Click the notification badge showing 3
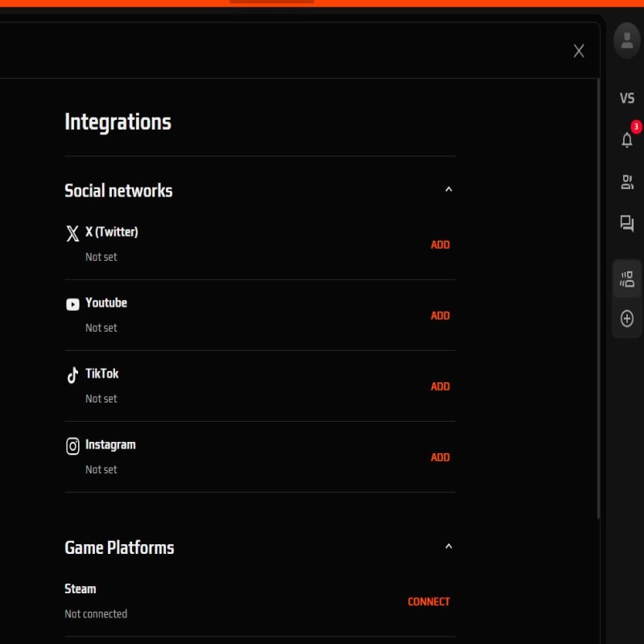The width and height of the screenshot is (644, 644). tap(635, 126)
